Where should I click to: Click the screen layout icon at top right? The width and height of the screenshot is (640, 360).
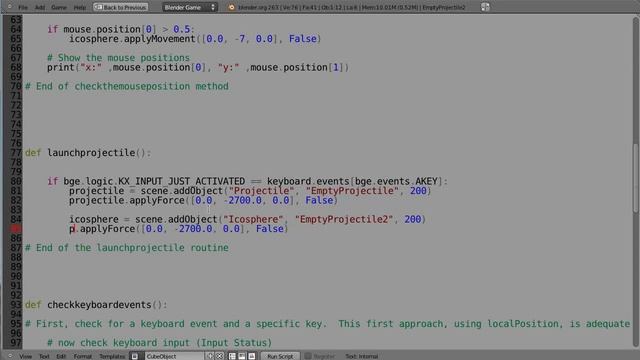(485, 7)
